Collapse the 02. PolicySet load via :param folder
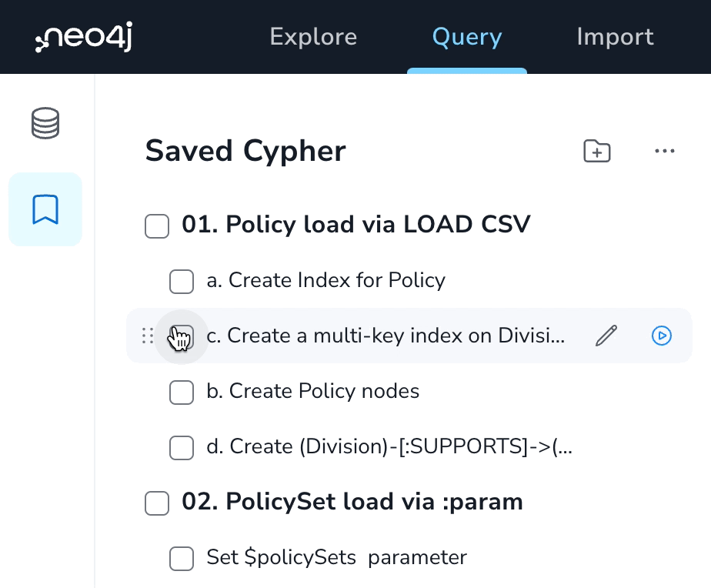Viewport: 711px width, 588px height. click(352, 502)
